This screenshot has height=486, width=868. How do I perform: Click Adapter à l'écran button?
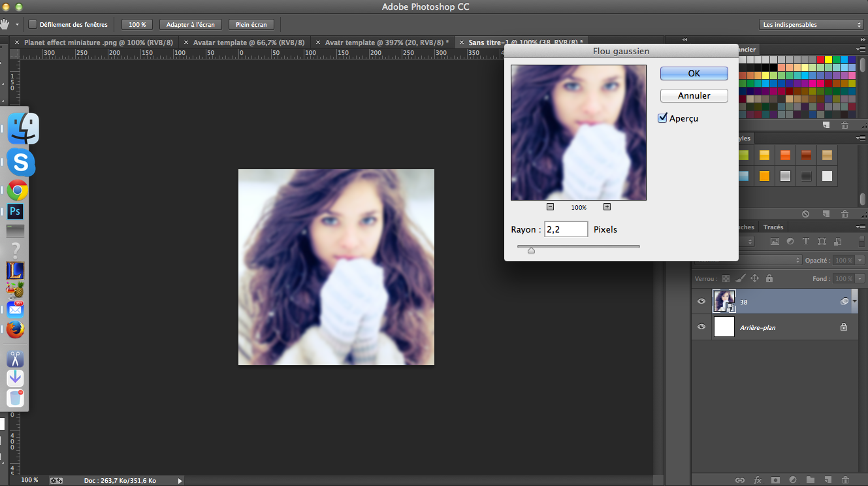pos(191,24)
